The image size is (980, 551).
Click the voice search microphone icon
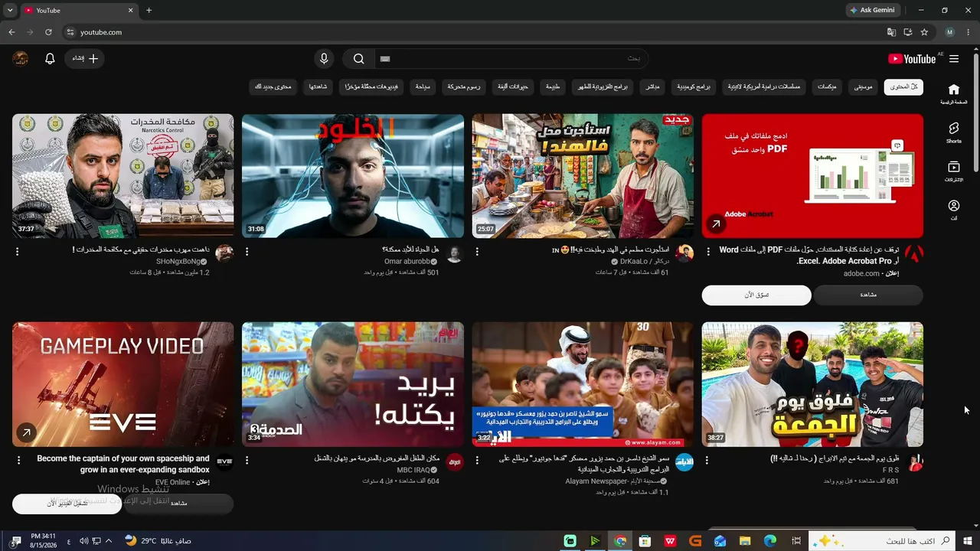pos(324,59)
